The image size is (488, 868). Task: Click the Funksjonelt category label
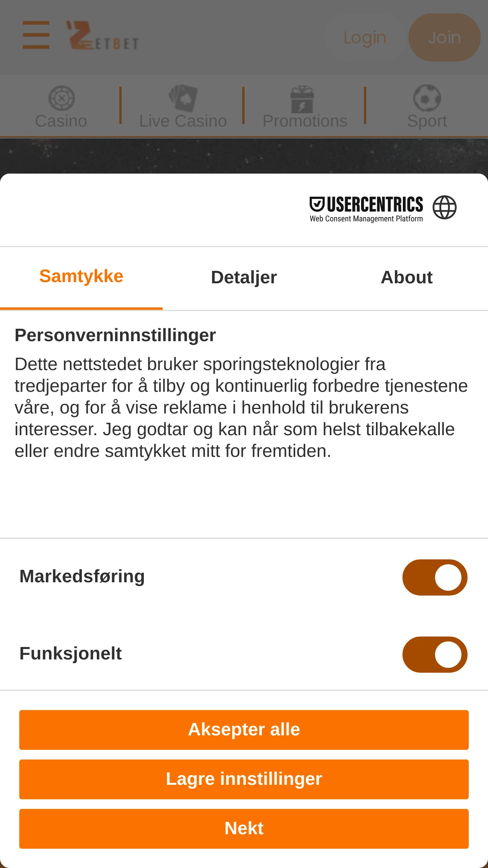(70, 654)
